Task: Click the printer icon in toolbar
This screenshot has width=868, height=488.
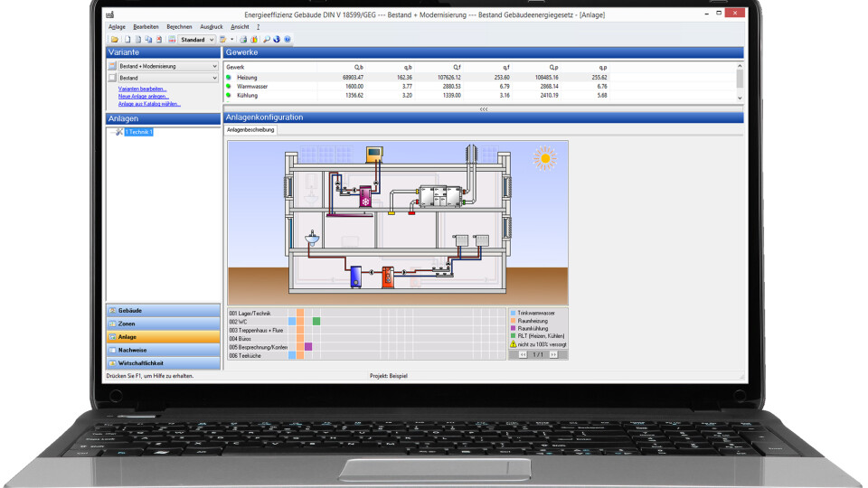Action: [243, 40]
